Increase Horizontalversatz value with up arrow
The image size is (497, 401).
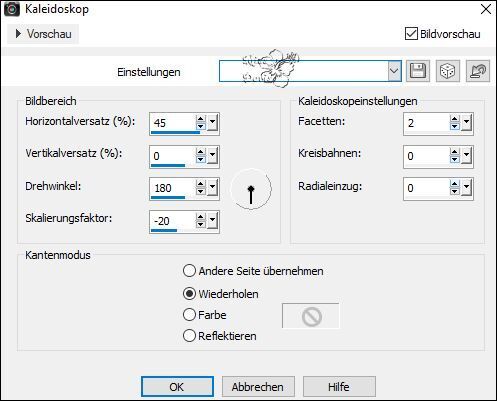pos(200,119)
